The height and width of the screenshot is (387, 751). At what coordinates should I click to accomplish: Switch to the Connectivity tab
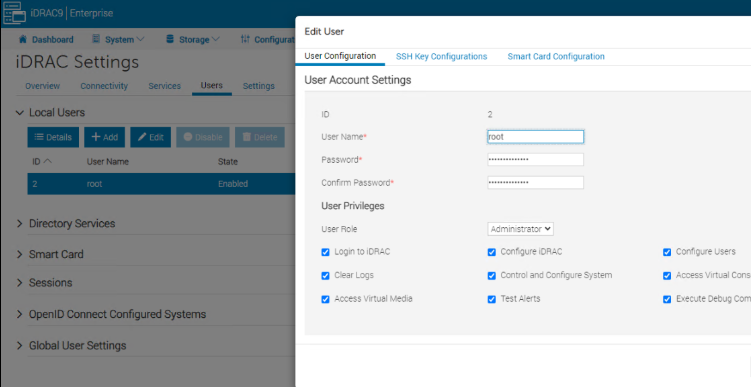tap(104, 86)
